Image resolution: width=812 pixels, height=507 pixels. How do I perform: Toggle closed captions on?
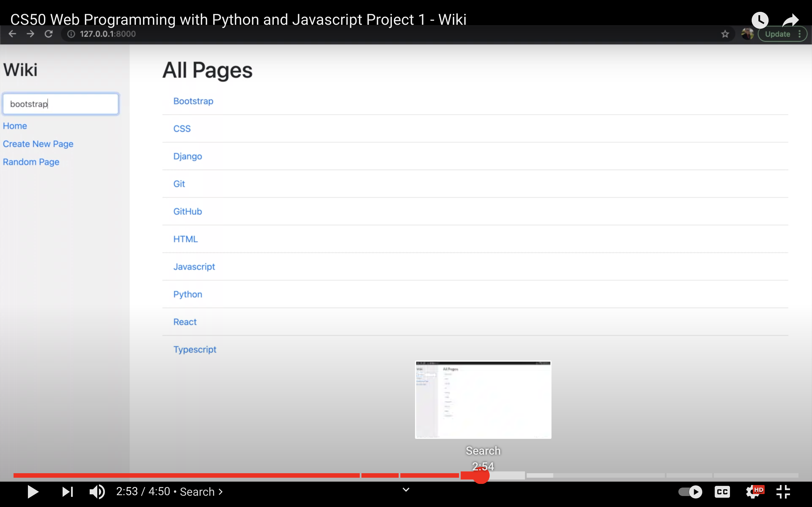[722, 492]
